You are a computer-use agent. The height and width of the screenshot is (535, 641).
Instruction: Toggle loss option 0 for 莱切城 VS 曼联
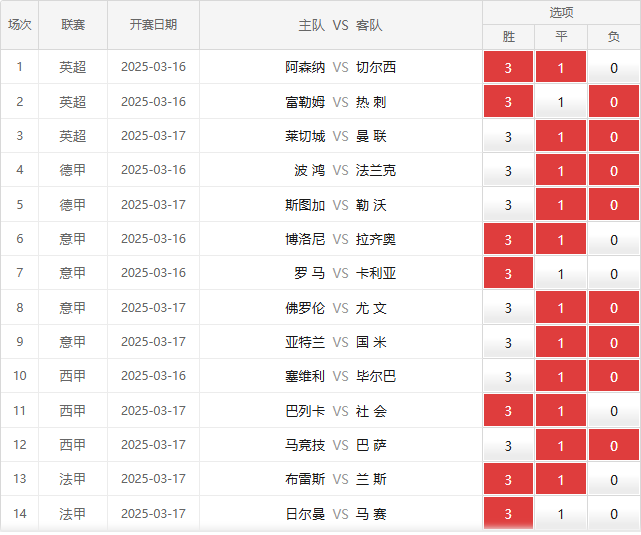coord(614,136)
